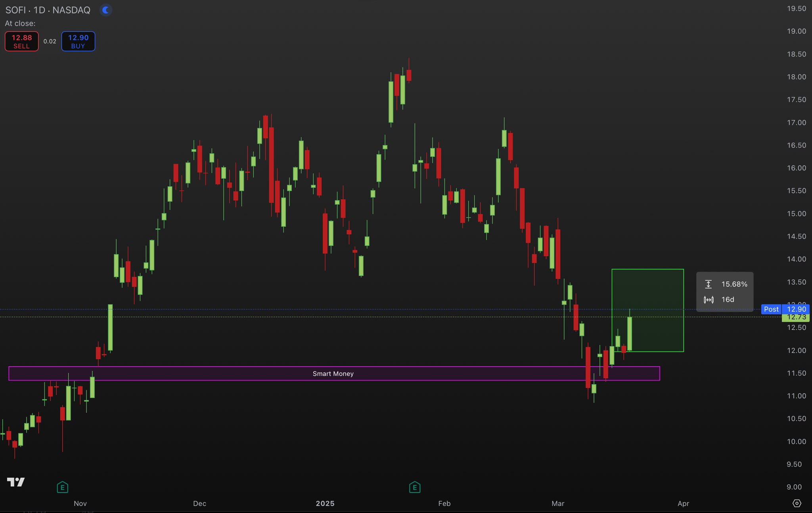Click the Apr label on time axis

pyautogui.click(x=683, y=503)
